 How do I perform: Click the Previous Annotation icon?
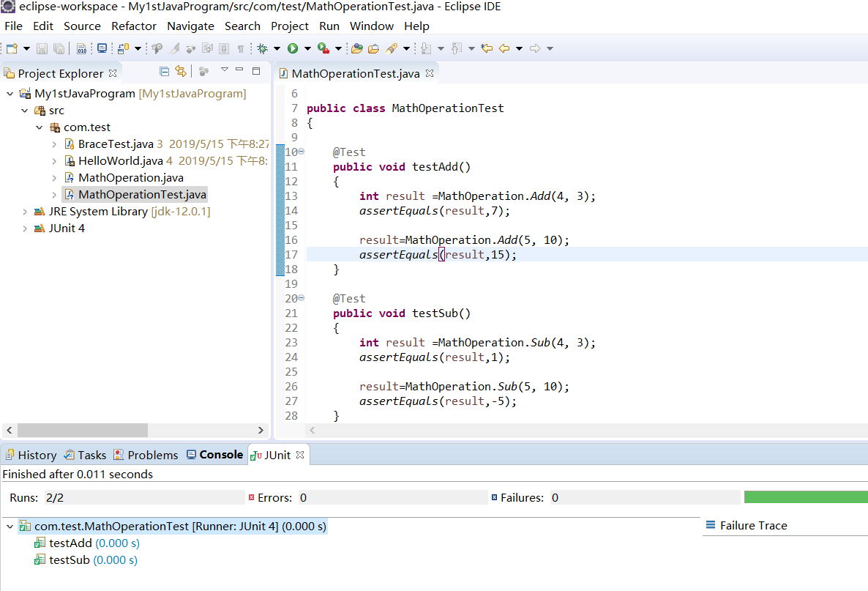click(456, 49)
